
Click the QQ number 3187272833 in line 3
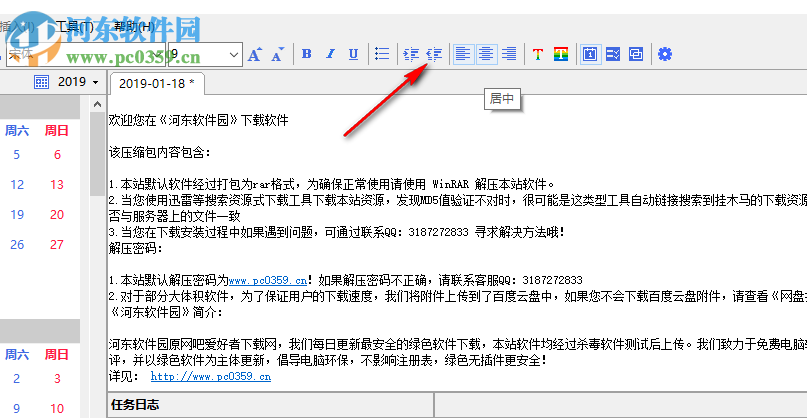[x=438, y=233]
